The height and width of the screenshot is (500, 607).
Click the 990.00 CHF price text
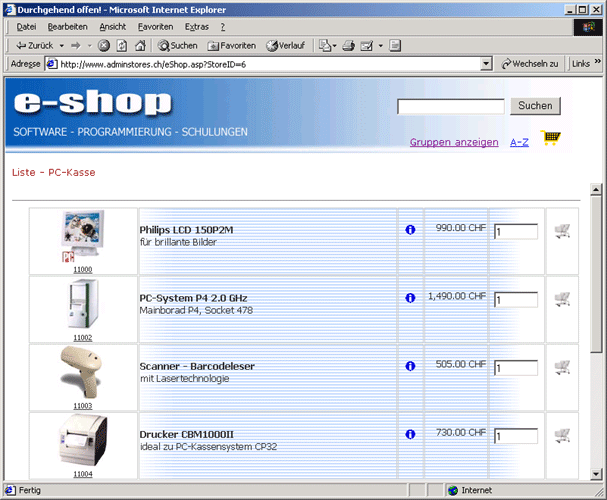461,228
